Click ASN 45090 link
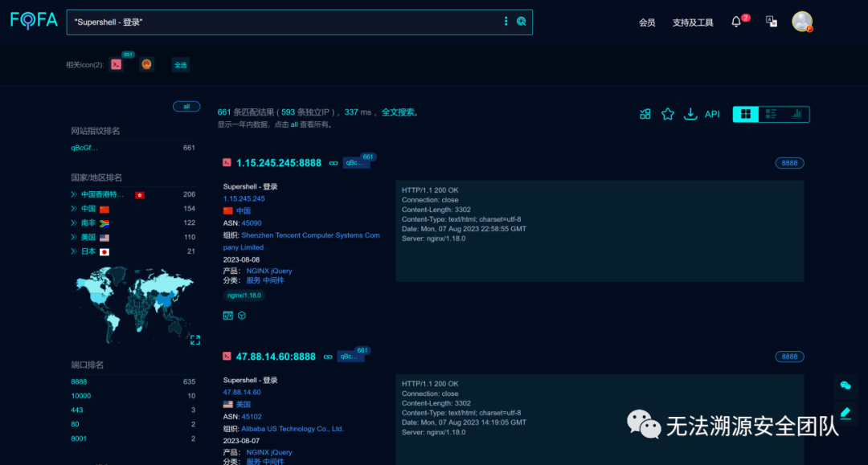Viewport: 868px width, 465px height. tap(252, 222)
